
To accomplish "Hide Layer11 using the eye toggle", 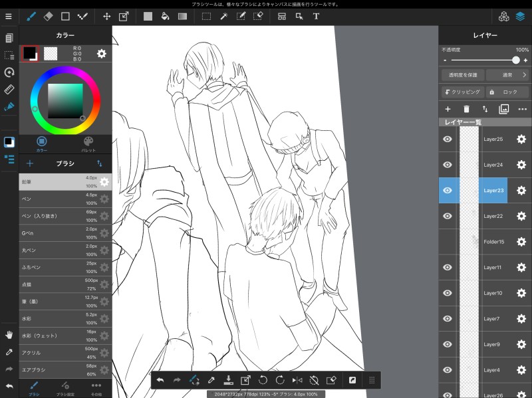I will [x=448, y=267].
